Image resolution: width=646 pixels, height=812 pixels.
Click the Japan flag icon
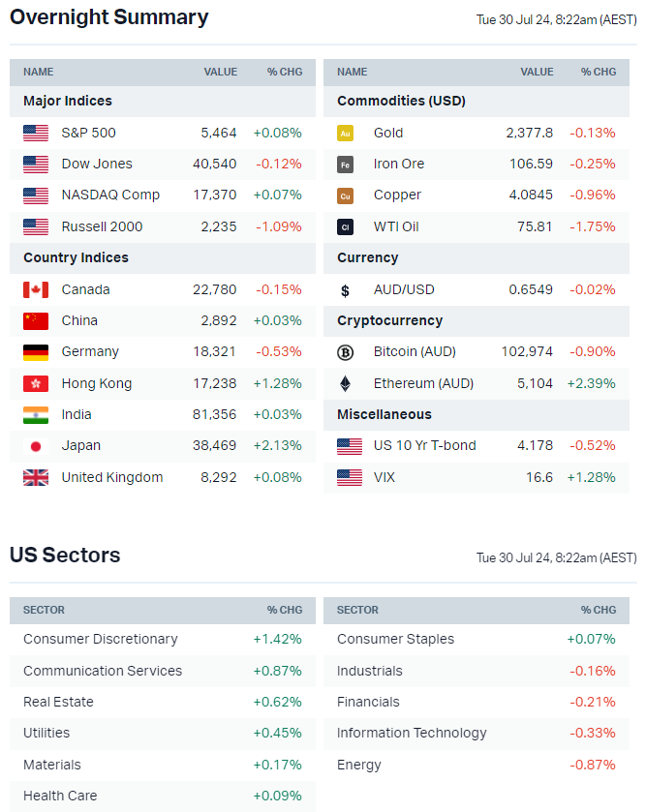[36, 446]
